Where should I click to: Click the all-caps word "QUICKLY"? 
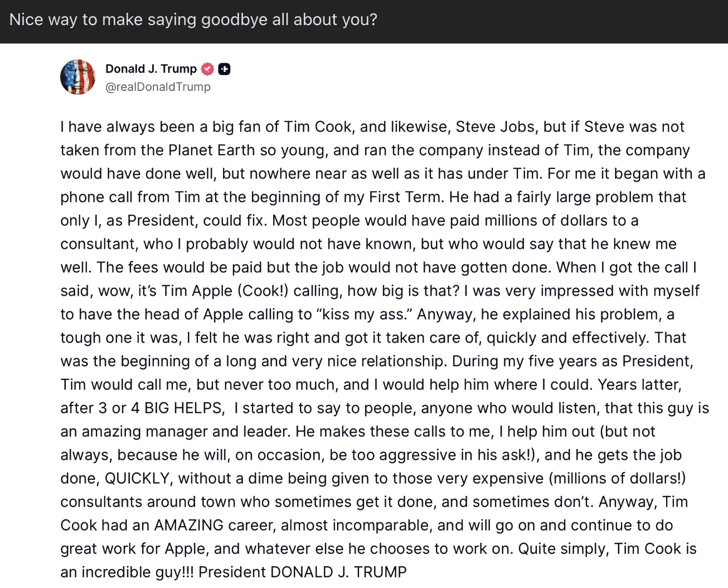click(x=137, y=478)
